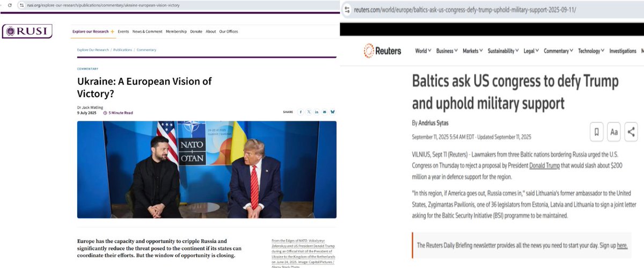
Task: Open RUSI News & Comment menu item
Action: pos(147,32)
